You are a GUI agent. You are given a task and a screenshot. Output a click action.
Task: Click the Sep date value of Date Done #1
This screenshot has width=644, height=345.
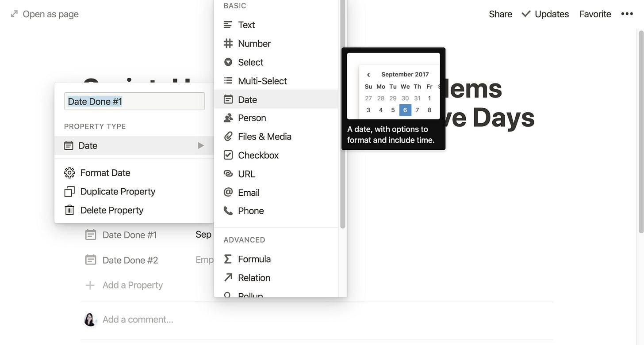tap(203, 235)
